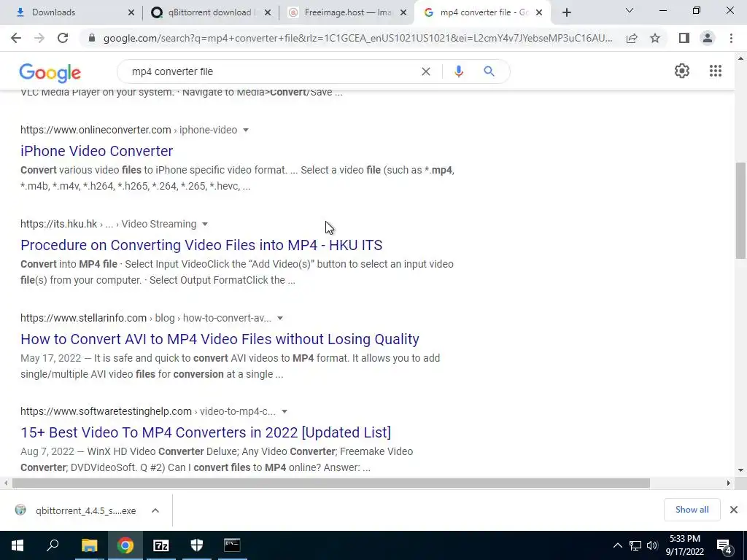Open network status in tray
Screen dimensions: 747x560
coord(635,545)
